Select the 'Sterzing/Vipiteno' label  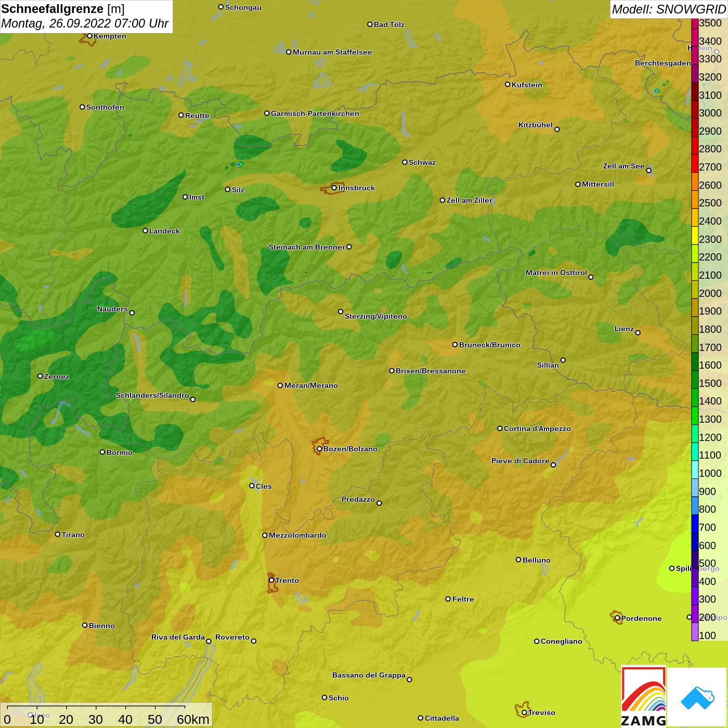pyautogui.click(x=376, y=316)
